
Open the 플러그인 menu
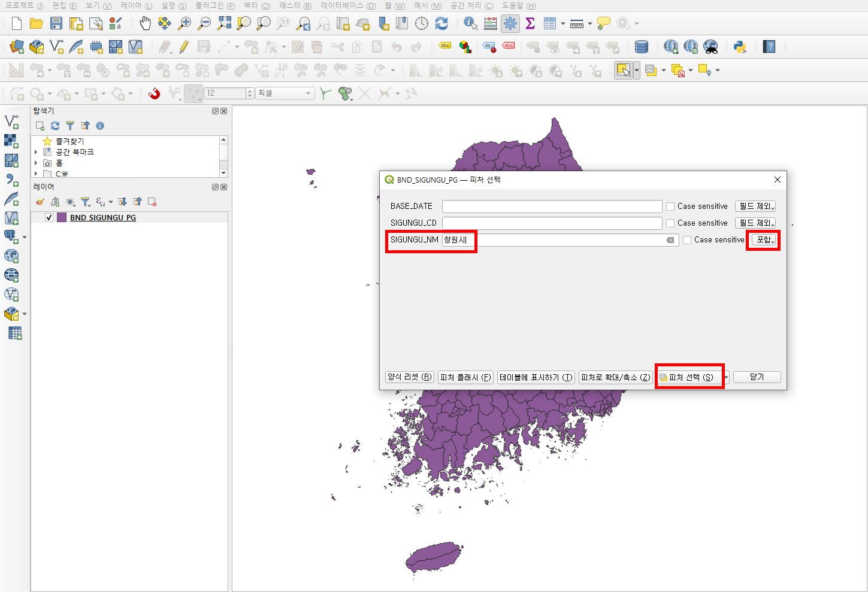click(215, 6)
